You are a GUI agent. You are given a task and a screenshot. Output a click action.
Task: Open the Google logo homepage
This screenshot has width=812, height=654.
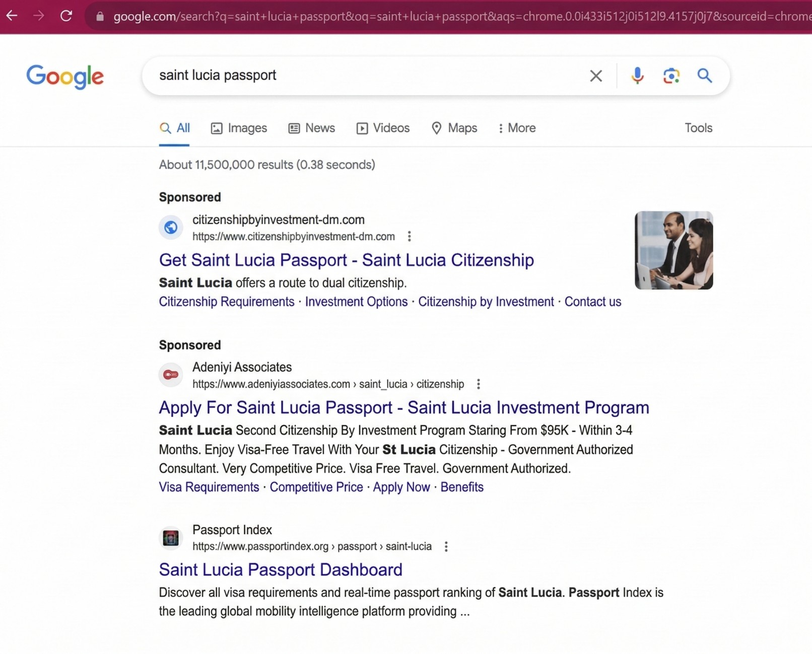pyautogui.click(x=65, y=77)
